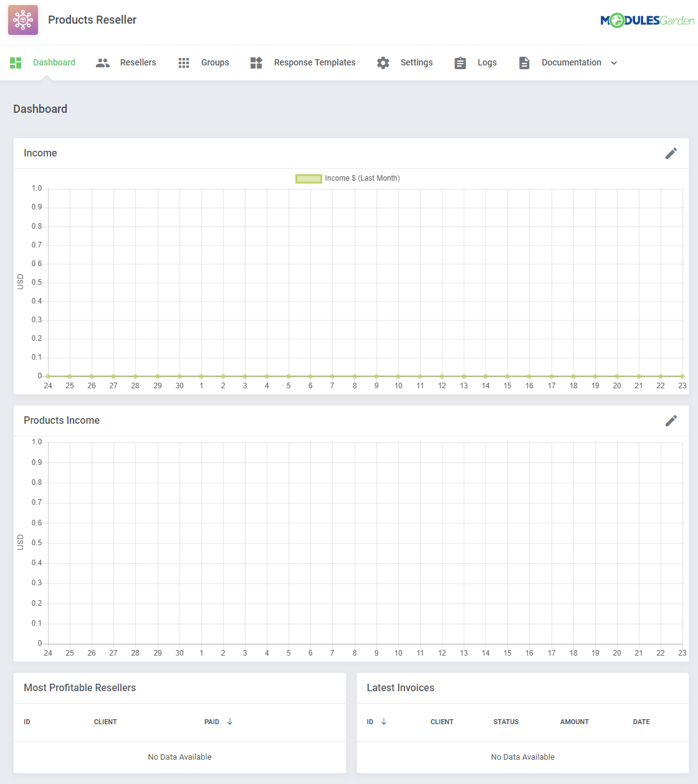Open the ModulesGarden logo link
Screen dimensions: 698x784
click(647, 21)
